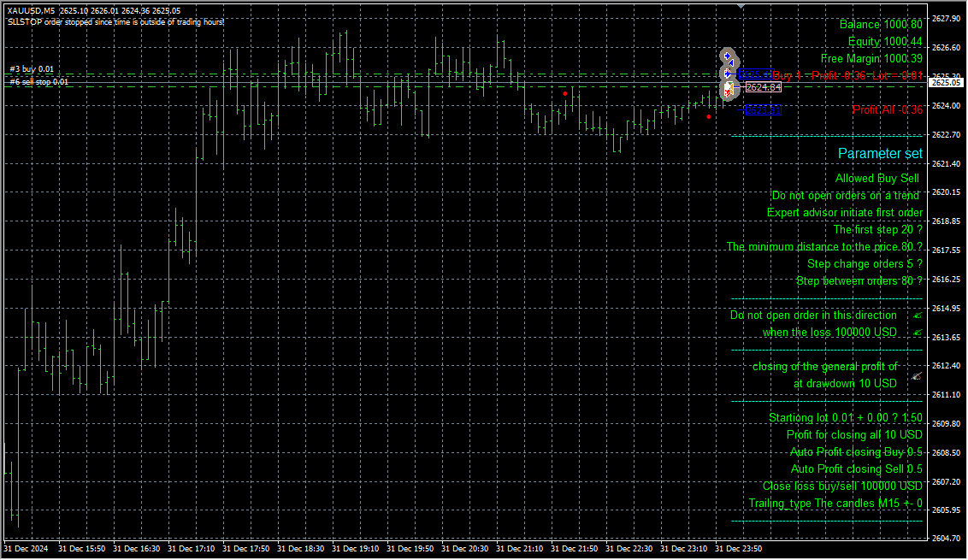
Task: Click 'Close loss buy/sell 100000 USD'
Action: click(x=841, y=486)
